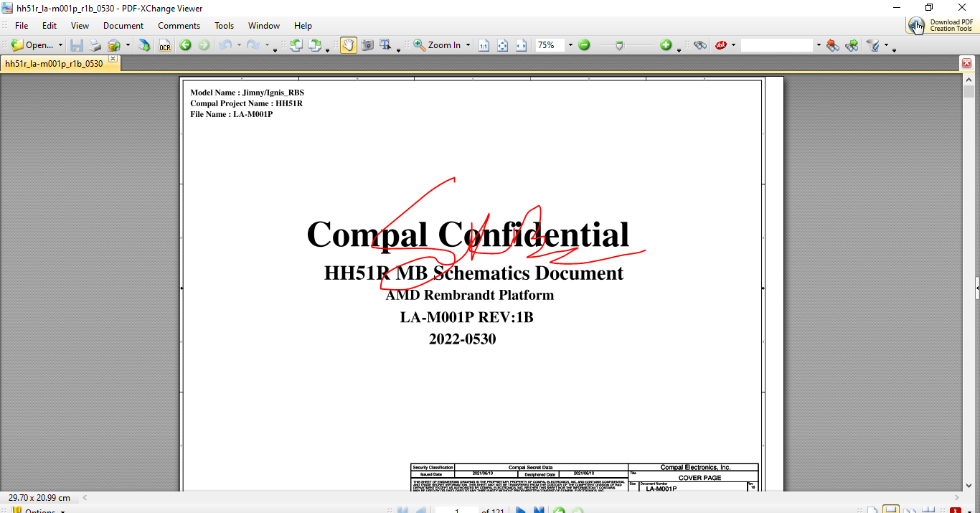Open the zoom percentage dropdown list
Image resolution: width=980 pixels, height=513 pixels.
570,45
